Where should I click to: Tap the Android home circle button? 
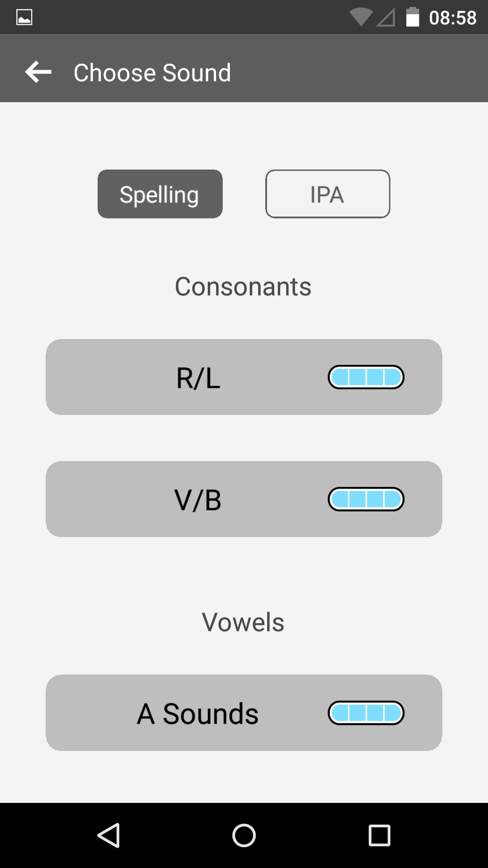click(x=244, y=834)
